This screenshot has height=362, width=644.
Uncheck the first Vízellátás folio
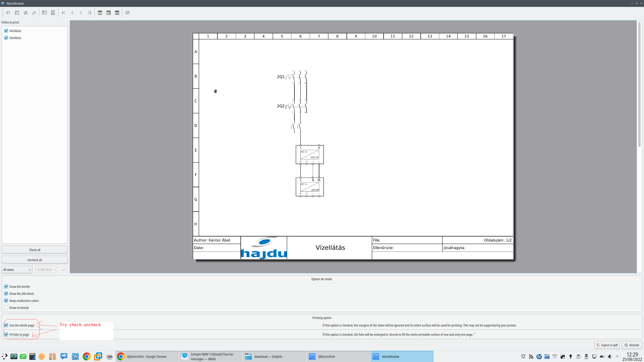coord(6,31)
